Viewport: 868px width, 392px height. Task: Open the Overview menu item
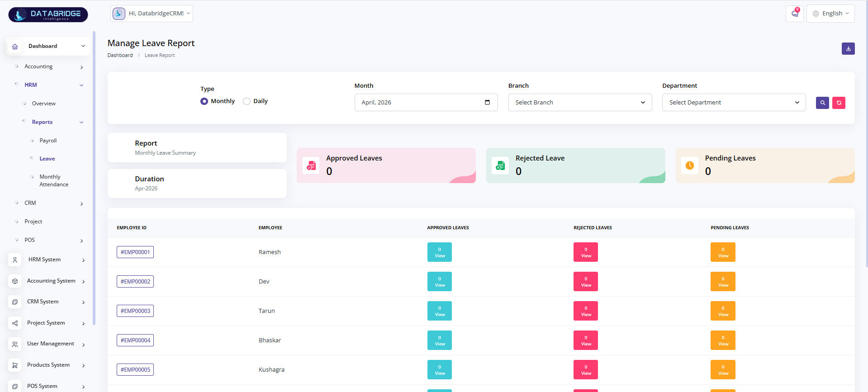[44, 104]
